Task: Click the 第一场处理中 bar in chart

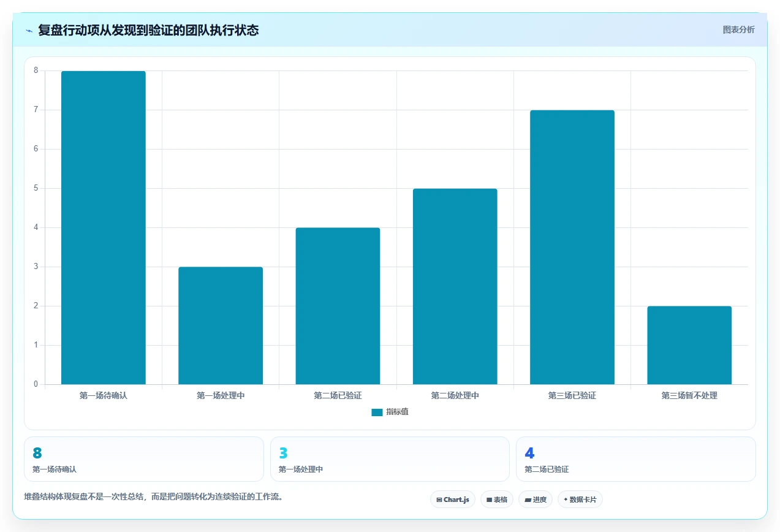Action: tap(221, 325)
